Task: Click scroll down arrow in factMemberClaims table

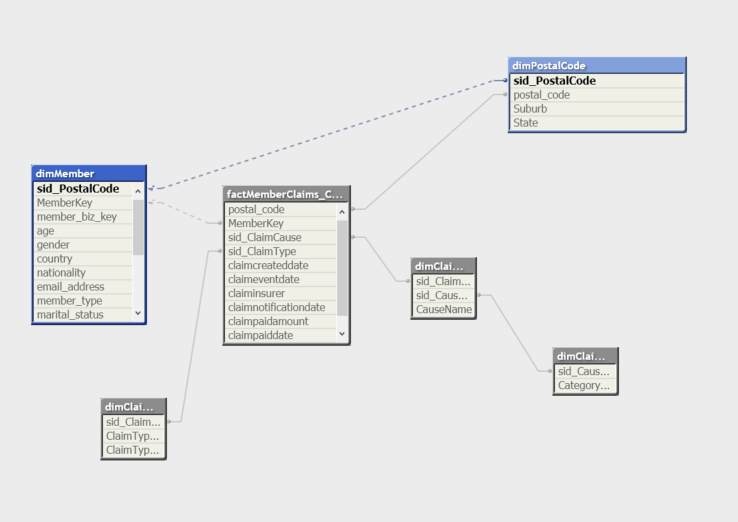Action: point(342,335)
